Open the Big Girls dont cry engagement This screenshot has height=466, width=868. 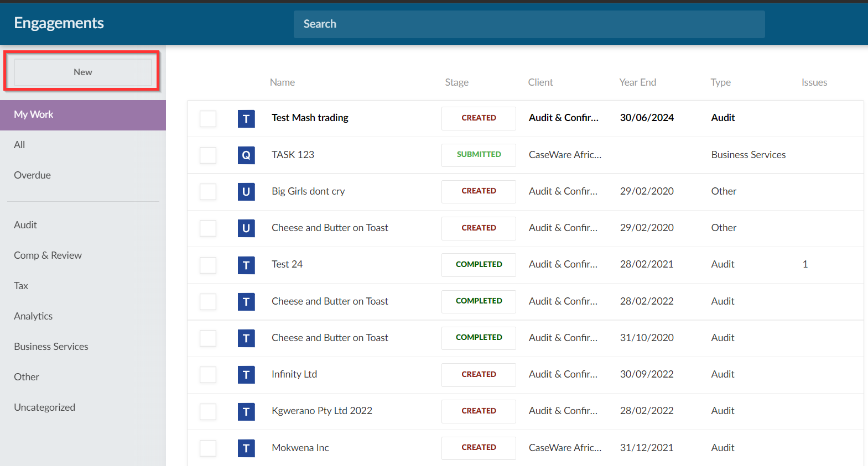(x=308, y=191)
